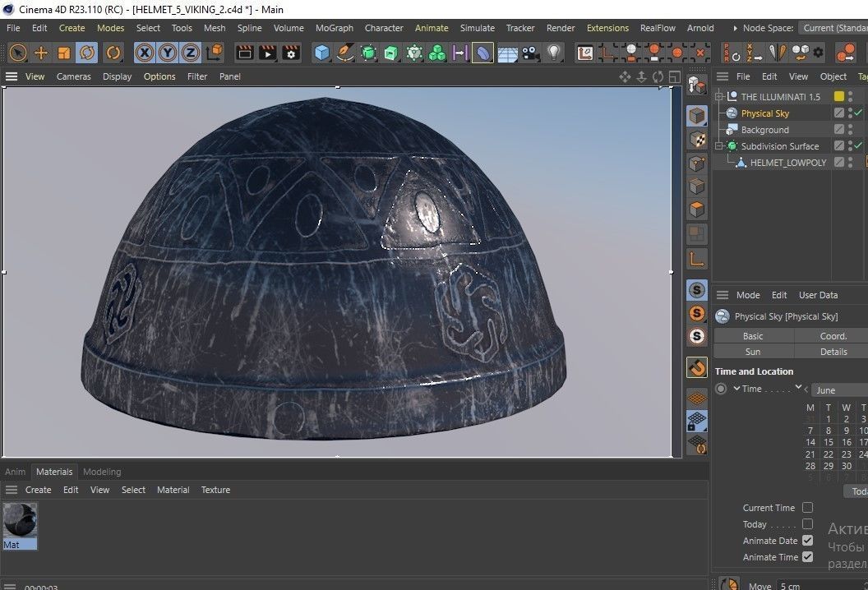This screenshot has width=868, height=590.
Task: Open Material Manager Create menu
Action: [38, 490]
